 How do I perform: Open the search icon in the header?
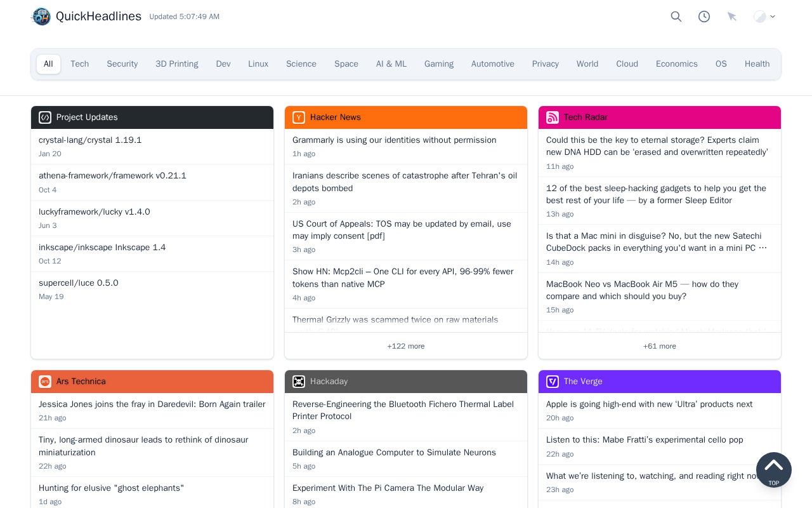[676, 17]
